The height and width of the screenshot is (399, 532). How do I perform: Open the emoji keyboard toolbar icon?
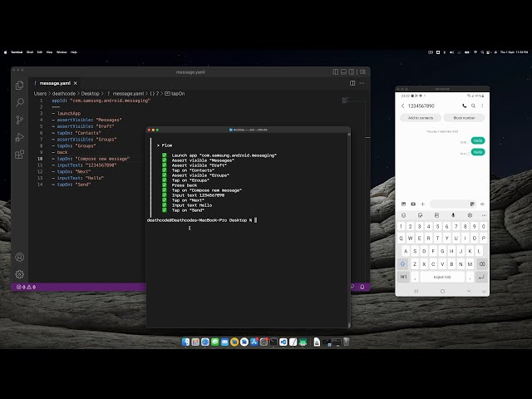[x=403, y=215]
